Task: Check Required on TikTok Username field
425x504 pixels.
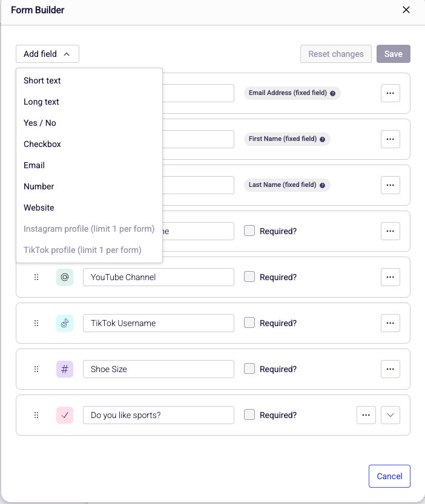Action: [249, 323]
